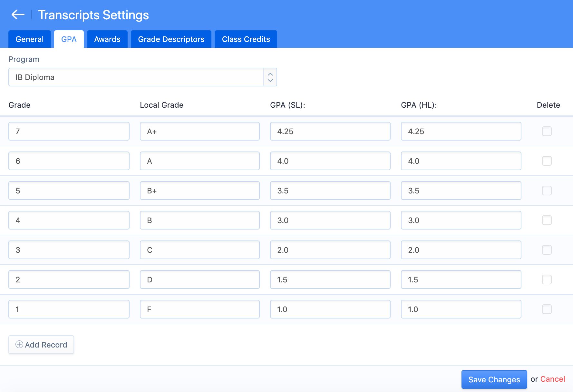The image size is (573, 392).
Task: Edit the GPA (HL) field for grade 3
Action: [x=461, y=250]
